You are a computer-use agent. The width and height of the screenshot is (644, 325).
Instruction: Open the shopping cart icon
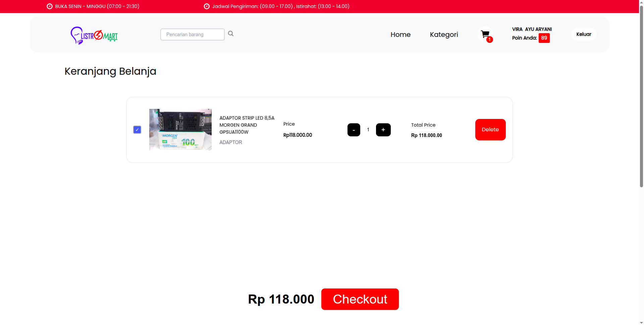click(485, 34)
